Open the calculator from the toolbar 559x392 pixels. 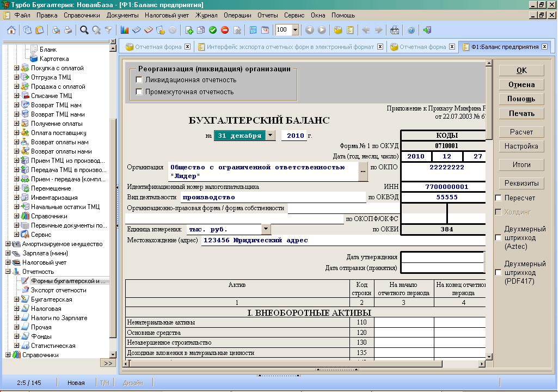point(253,30)
